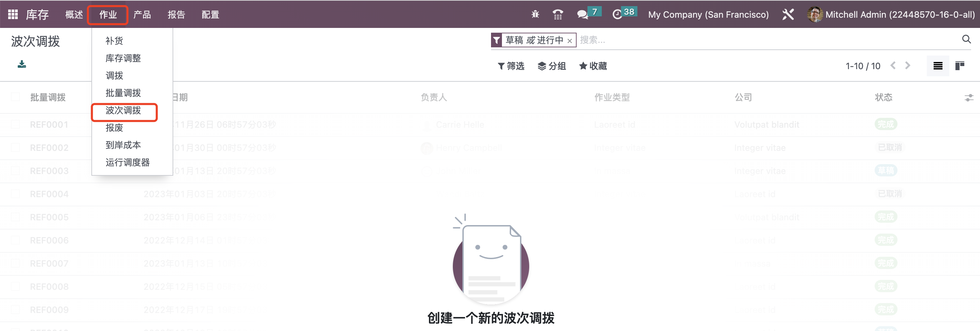Screen dimensions: 980x331
Task: Go to previous page of records
Action: (x=893, y=66)
